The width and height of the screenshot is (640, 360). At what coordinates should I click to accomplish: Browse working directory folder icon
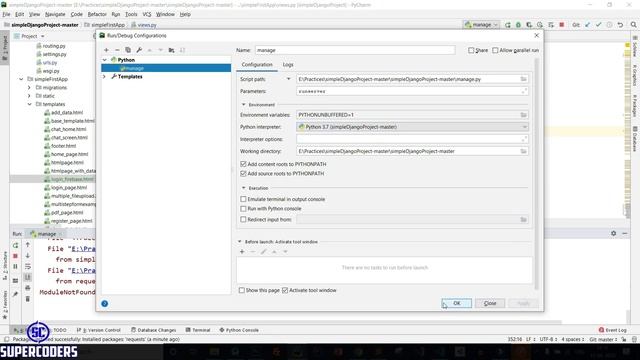coord(523,151)
